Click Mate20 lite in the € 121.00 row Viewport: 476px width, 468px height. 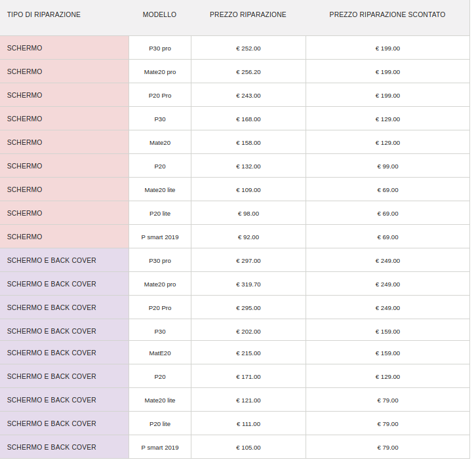(x=160, y=400)
